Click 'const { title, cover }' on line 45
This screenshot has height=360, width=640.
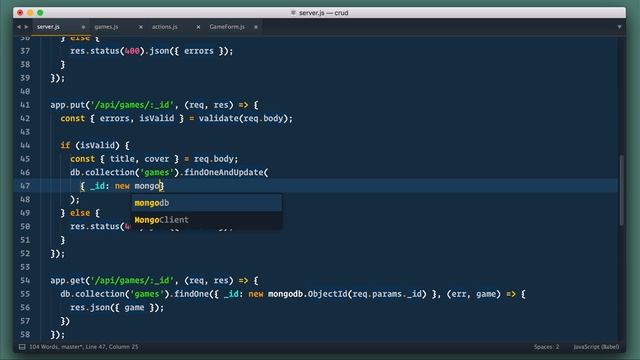(x=124, y=159)
